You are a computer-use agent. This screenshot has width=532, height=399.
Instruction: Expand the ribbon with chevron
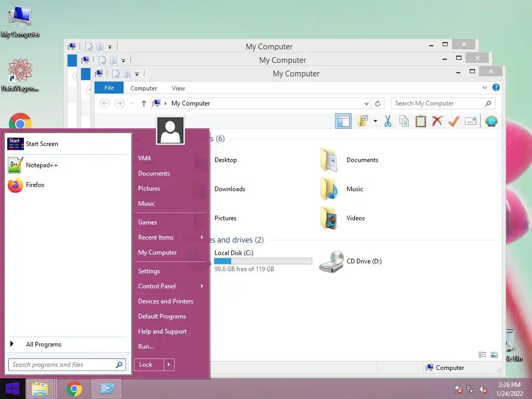[x=485, y=87]
